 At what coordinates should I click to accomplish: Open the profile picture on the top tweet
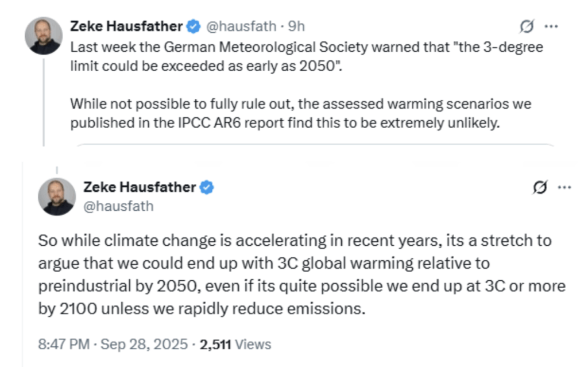pos(44,36)
